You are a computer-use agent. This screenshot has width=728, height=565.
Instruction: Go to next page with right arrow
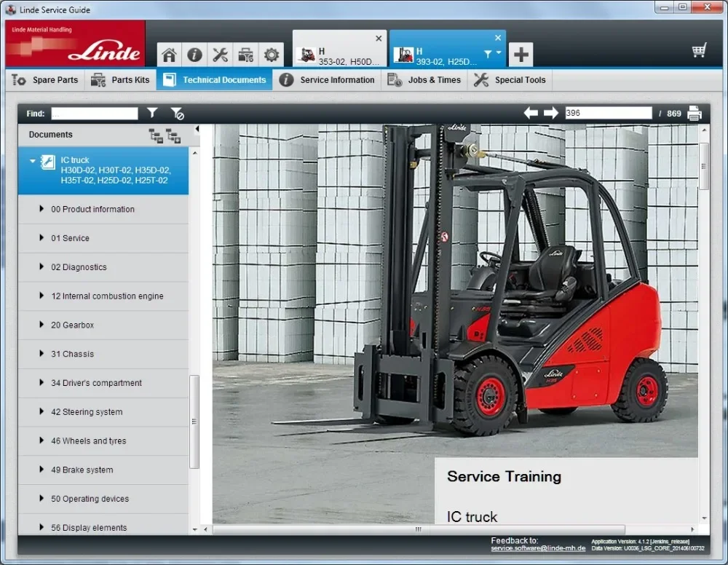coord(551,112)
